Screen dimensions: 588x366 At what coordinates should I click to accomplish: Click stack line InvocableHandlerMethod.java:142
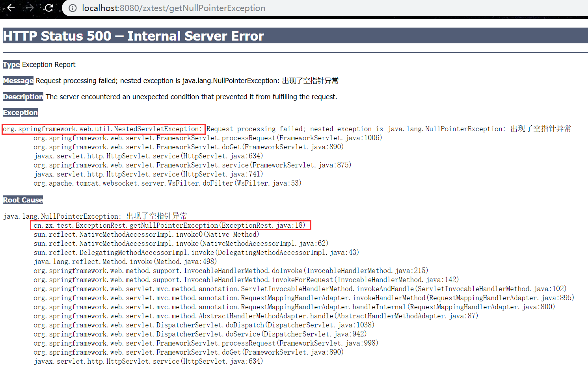tap(246, 280)
